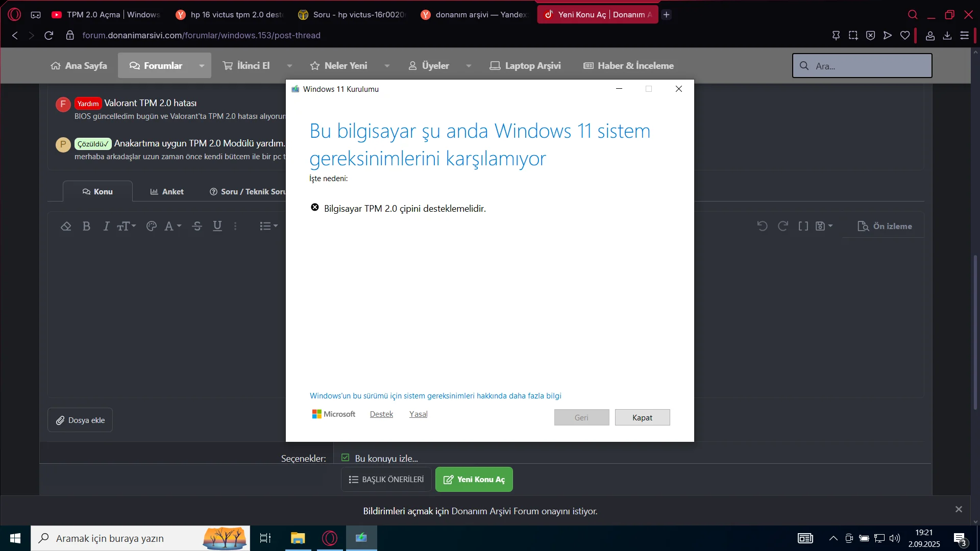Select the Bold formatting icon

[x=86, y=226]
